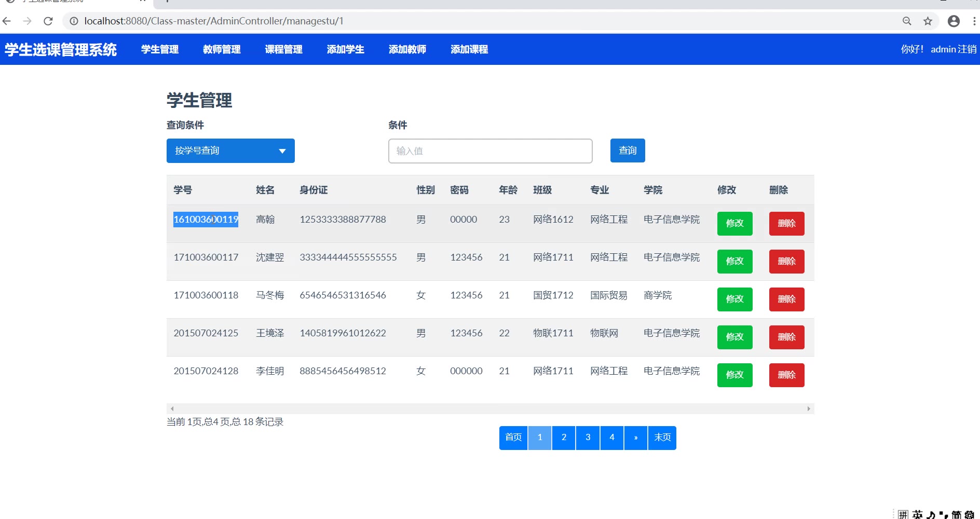Delete student 马冬梅 with 删除 button
The height and width of the screenshot is (519, 980).
click(x=786, y=299)
